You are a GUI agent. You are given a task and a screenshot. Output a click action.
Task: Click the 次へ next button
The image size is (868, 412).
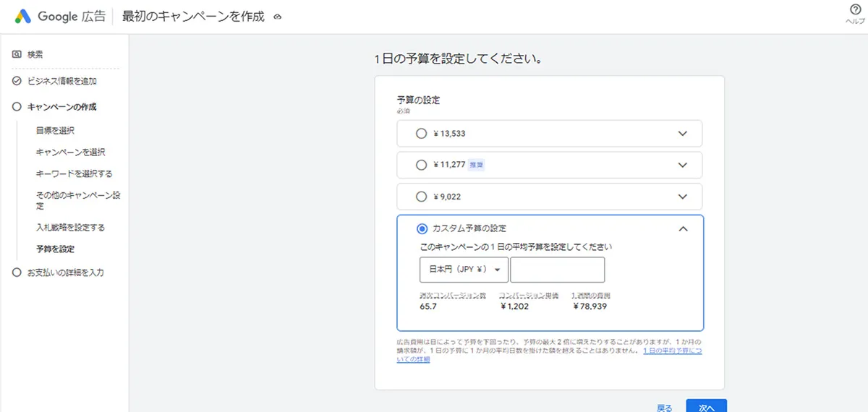tap(706, 406)
